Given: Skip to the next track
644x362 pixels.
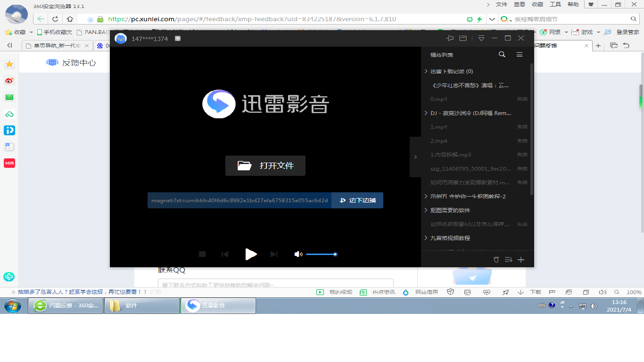Looking at the screenshot, I should point(274,254).
